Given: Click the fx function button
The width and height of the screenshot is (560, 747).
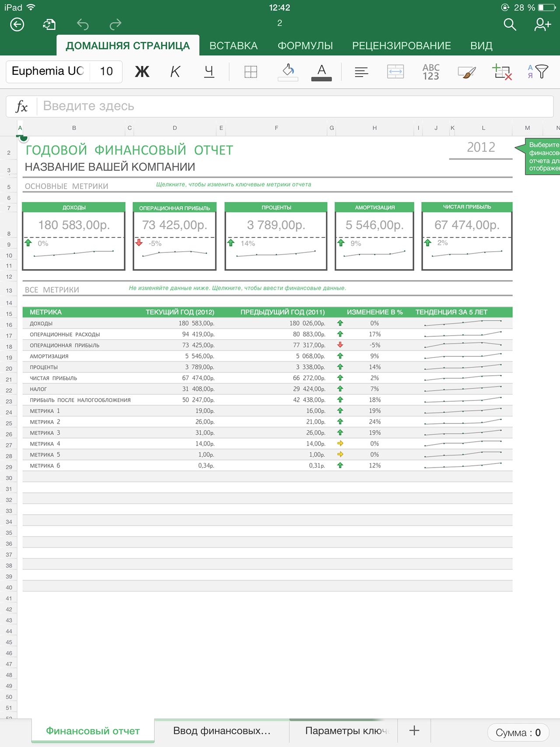Looking at the screenshot, I should [21, 106].
